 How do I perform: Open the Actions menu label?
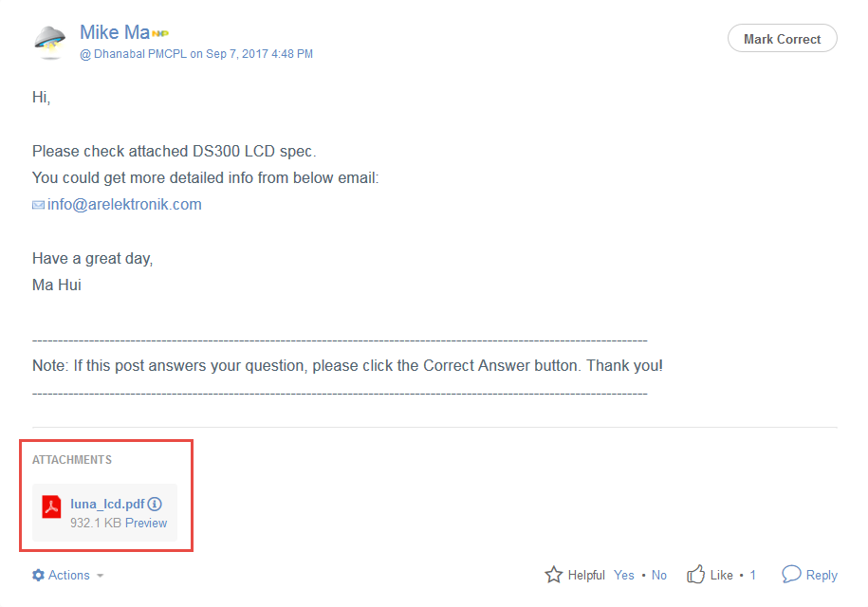68,575
